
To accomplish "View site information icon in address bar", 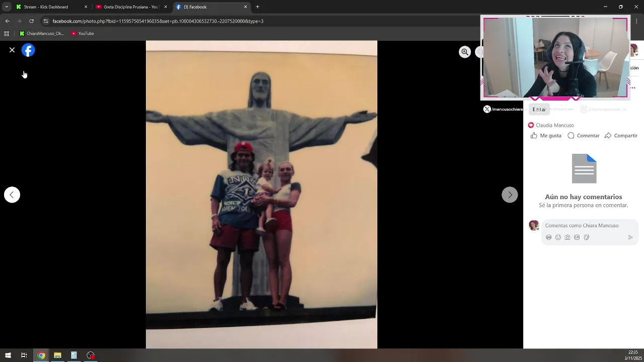I will (x=46, y=21).
